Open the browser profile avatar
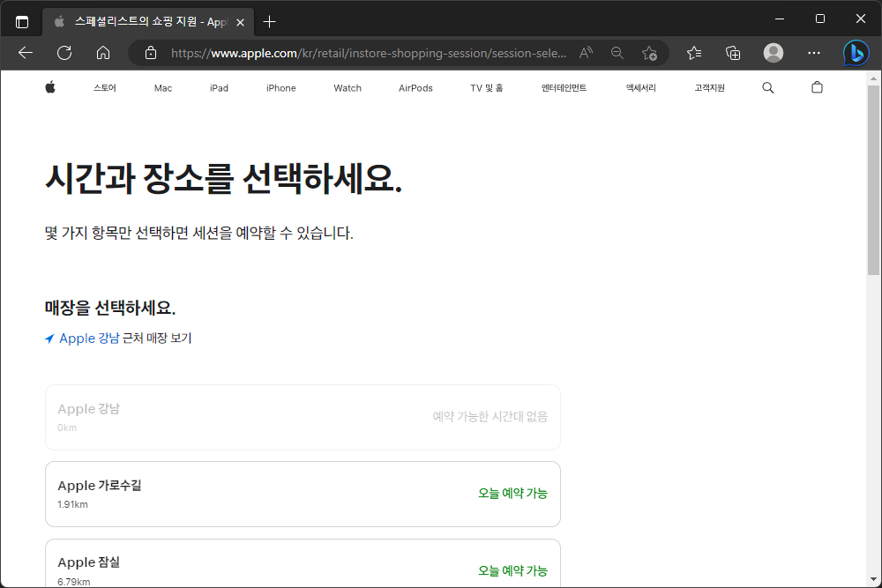The image size is (882, 588). [x=774, y=53]
